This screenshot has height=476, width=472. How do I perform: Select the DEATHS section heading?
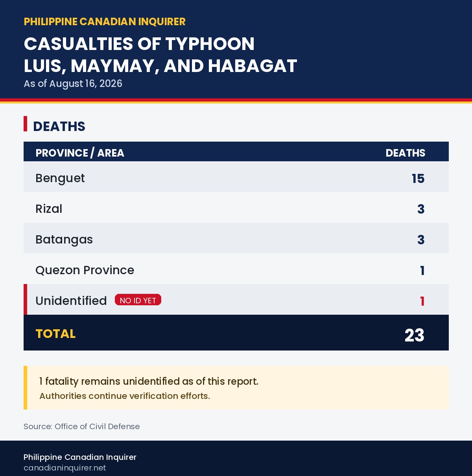click(x=59, y=126)
